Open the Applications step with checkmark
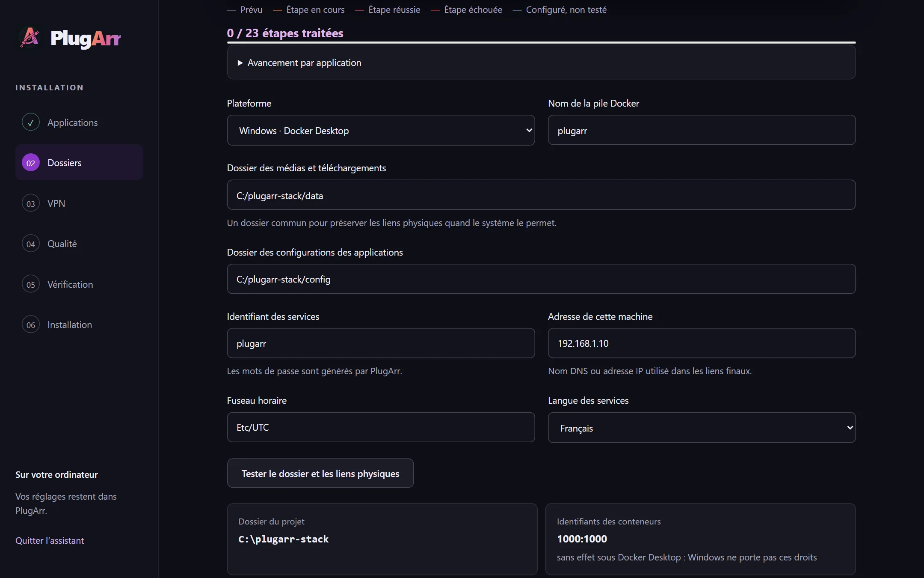 [79, 122]
